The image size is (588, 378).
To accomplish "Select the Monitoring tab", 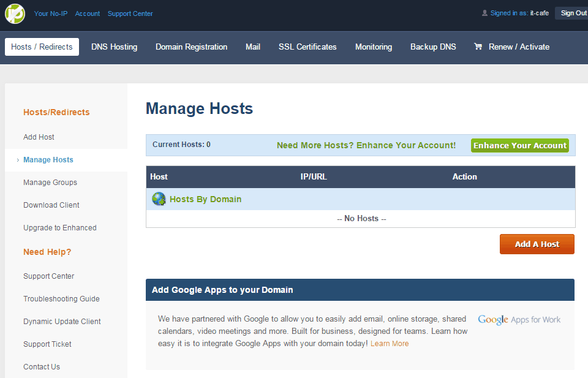I will pyautogui.click(x=374, y=47).
